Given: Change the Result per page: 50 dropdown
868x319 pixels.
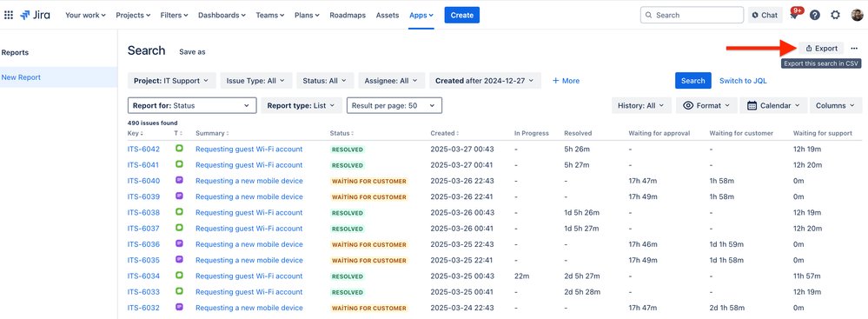Looking at the screenshot, I should (x=394, y=105).
